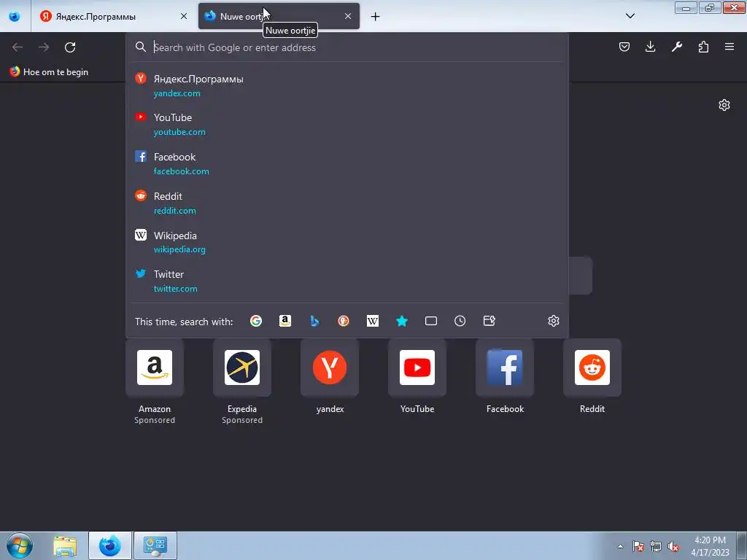747x560 pixels.
Task: Choose YouTube youtube.com suggestion
Action: click(347, 124)
